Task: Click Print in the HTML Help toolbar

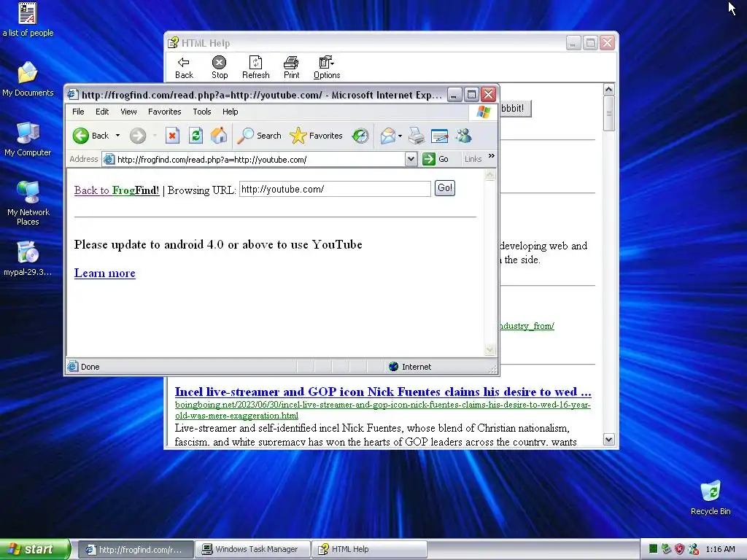Action: pyautogui.click(x=291, y=68)
